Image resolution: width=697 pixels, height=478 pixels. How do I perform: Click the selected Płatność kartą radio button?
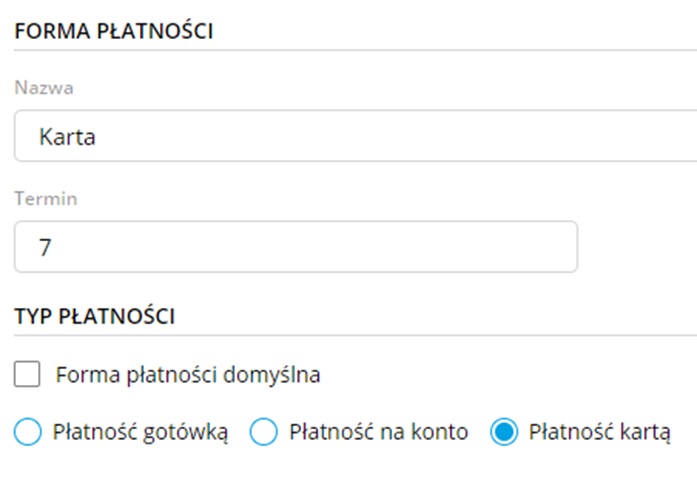(503, 432)
